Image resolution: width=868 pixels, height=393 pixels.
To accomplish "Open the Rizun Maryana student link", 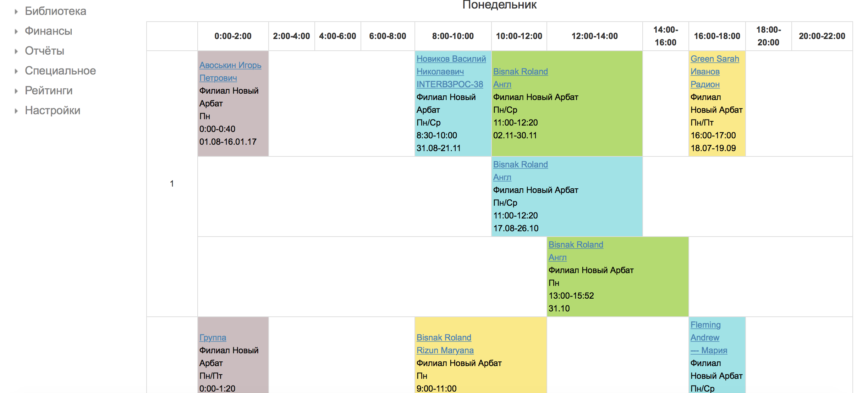I will tap(445, 350).
